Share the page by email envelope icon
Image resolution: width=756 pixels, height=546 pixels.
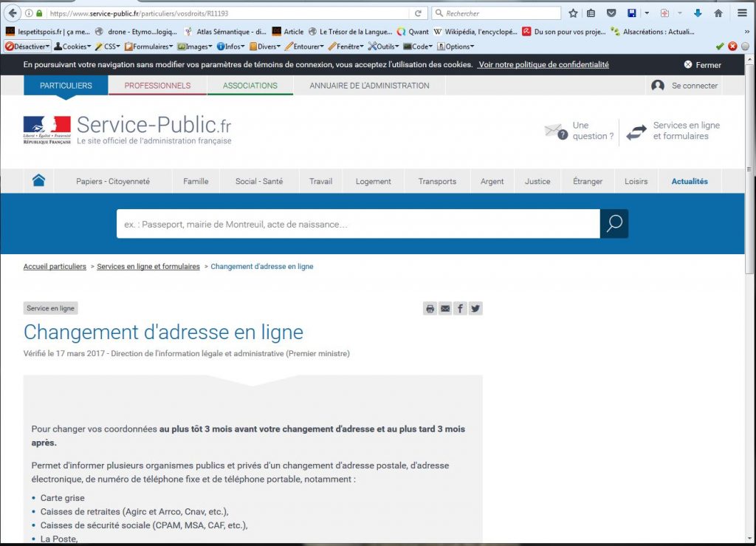point(445,309)
